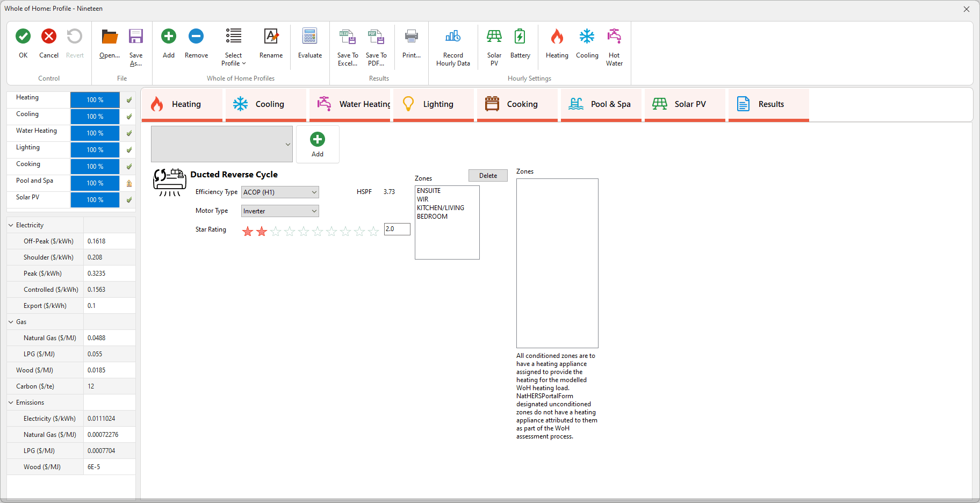Click the Pool and Spa 100 % bar
The height and width of the screenshot is (503, 980).
tap(95, 183)
